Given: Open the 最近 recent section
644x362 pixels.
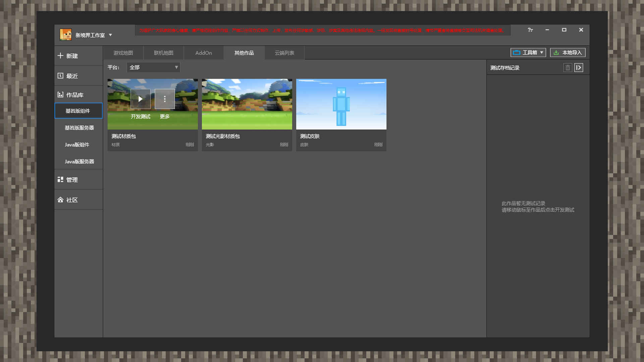Looking at the screenshot, I should point(78,76).
